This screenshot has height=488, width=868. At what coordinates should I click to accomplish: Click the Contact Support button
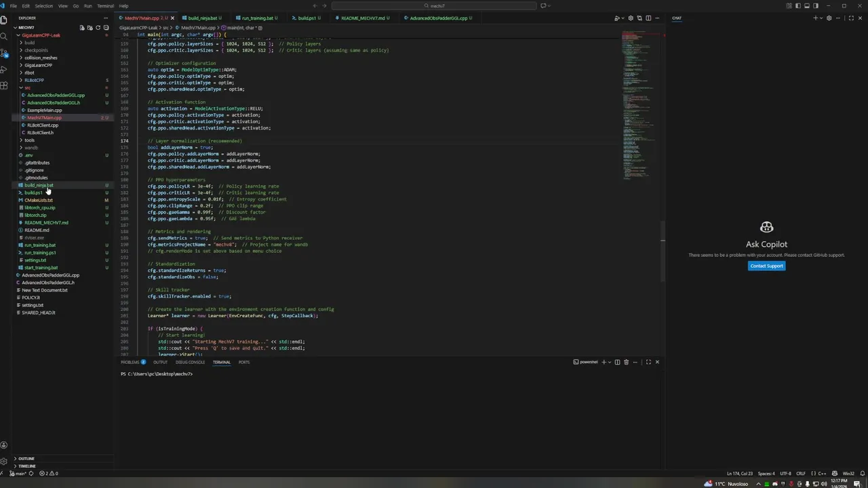point(766,266)
